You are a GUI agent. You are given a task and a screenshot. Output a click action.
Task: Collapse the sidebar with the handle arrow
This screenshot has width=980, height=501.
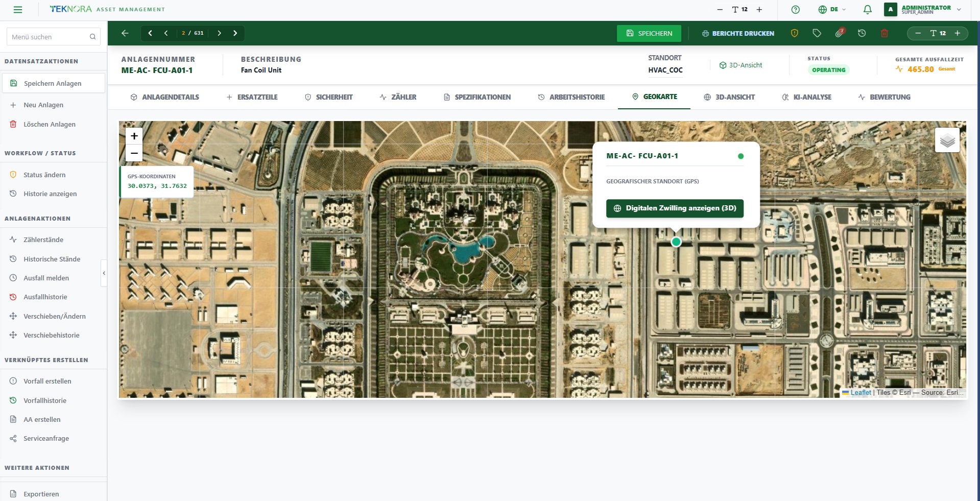click(104, 273)
